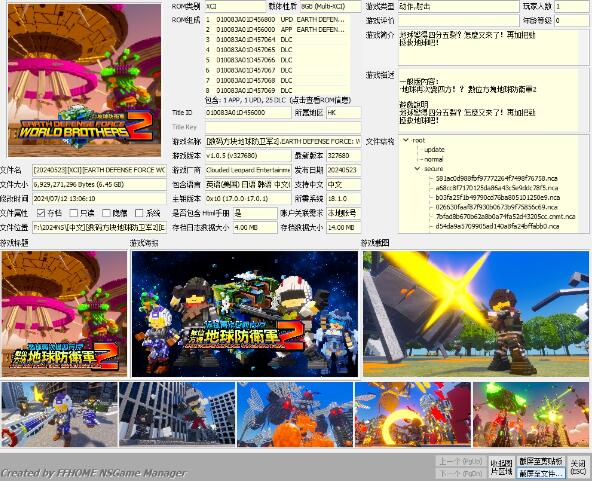
Task: Open the thumbnail with gray skyscrapers and soldier
Action: 177,414
